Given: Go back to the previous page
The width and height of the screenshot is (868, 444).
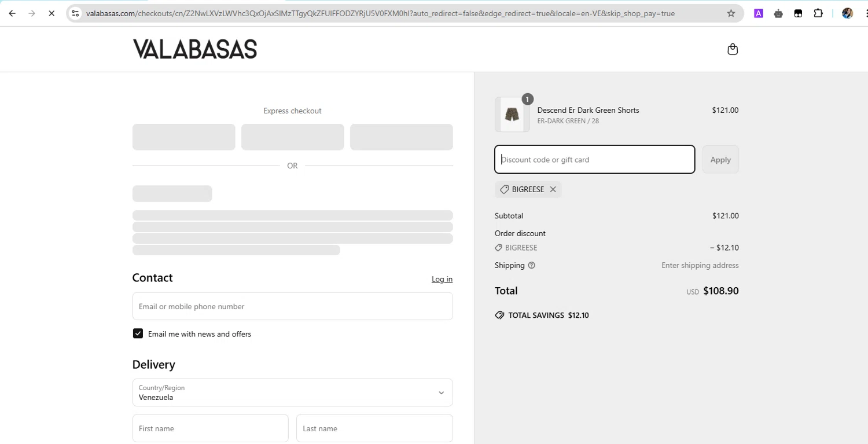Looking at the screenshot, I should [x=12, y=13].
